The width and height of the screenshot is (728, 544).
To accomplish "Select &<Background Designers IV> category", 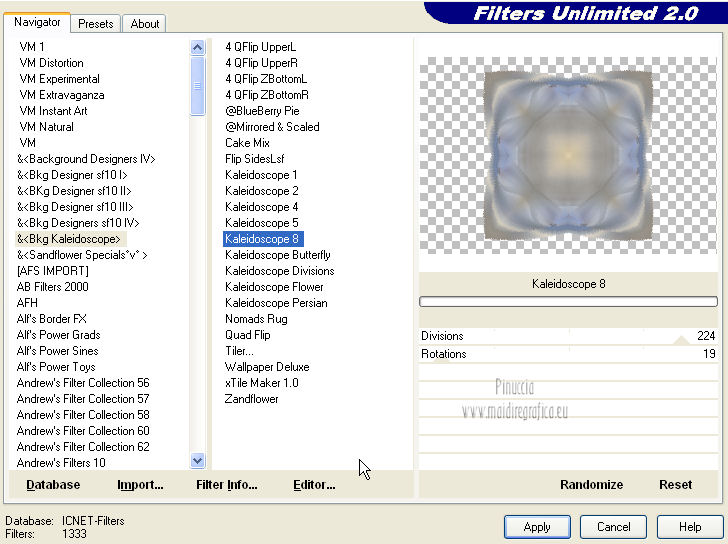I will pyautogui.click(x=86, y=159).
